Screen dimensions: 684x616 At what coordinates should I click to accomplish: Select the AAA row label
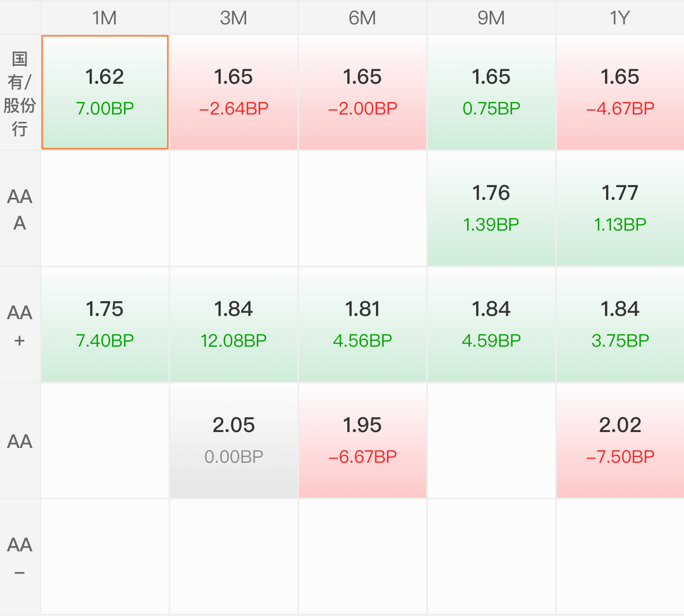point(20,209)
